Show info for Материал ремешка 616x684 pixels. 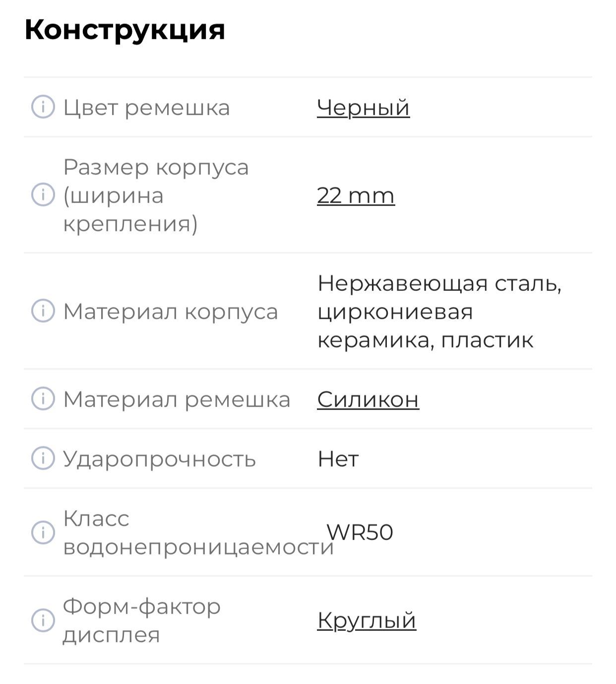point(43,399)
